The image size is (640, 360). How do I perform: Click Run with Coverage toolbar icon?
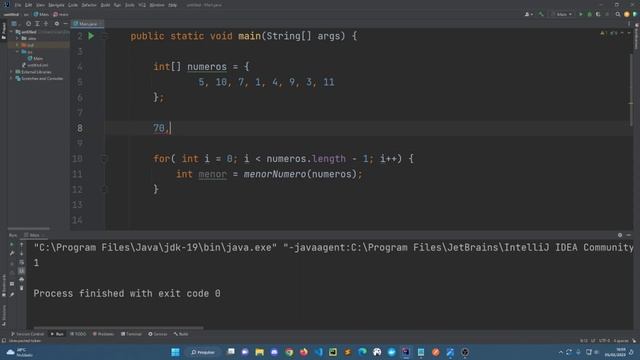598,14
